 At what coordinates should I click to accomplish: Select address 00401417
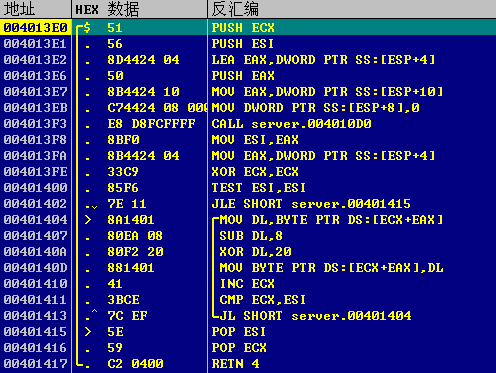click(35, 364)
